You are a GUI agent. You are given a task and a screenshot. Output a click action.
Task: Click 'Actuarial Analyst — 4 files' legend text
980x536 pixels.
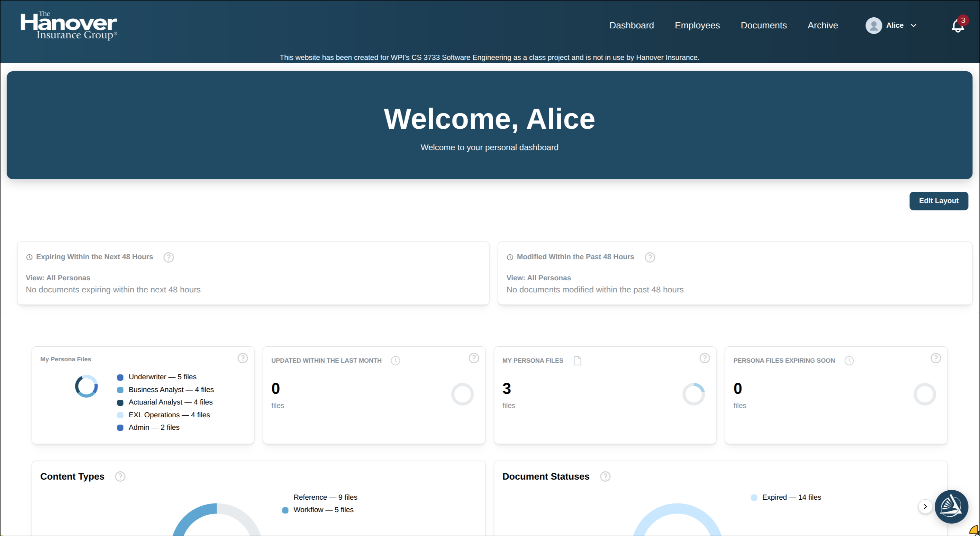[x=171, y=402]
